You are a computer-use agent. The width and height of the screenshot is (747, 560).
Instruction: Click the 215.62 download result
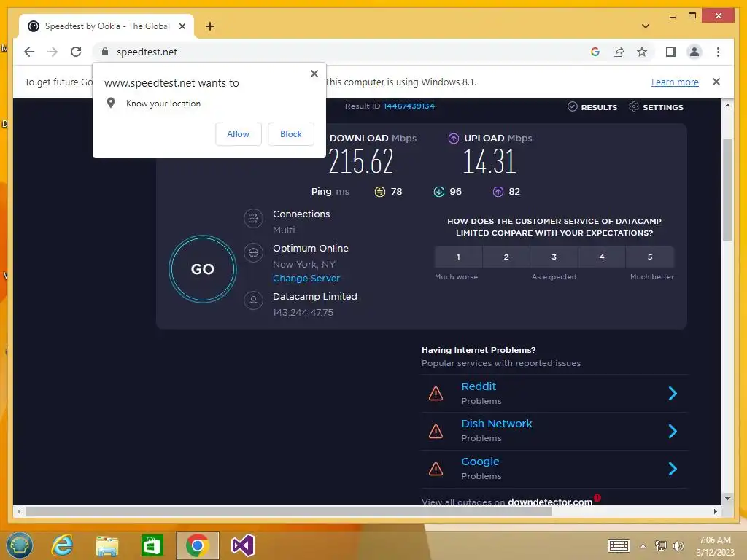[360, 161]
